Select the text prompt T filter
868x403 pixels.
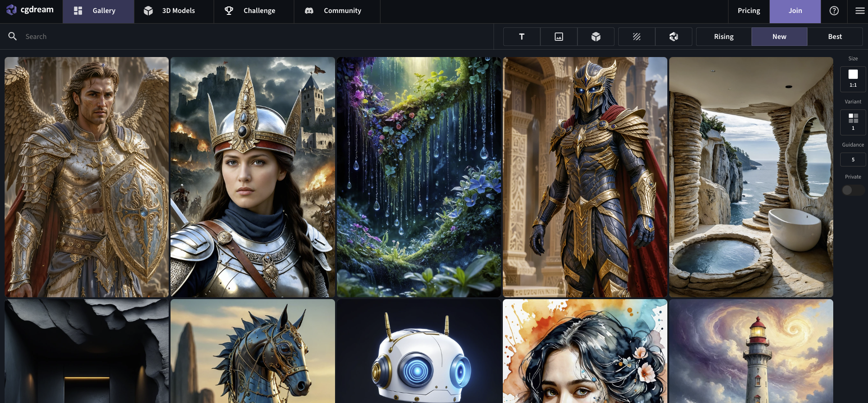[522, 37]
